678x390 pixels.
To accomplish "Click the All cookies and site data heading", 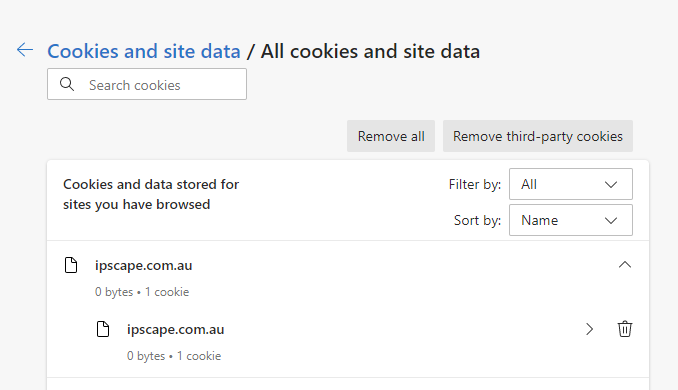I will [x=370, y=51].
